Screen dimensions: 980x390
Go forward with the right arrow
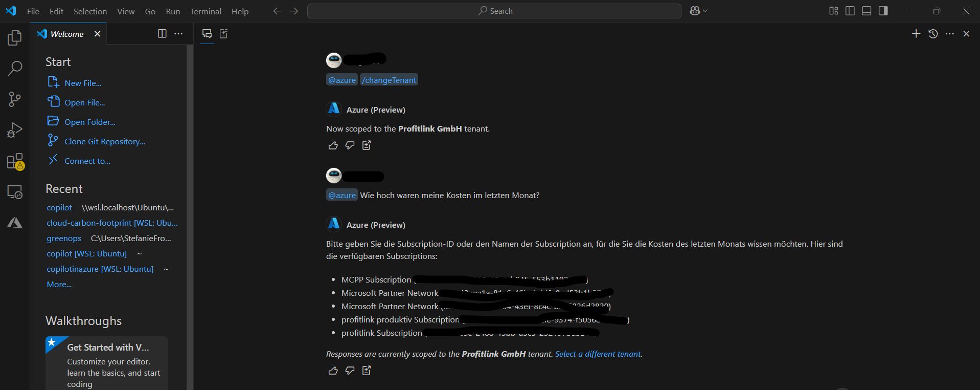point(294,11)
